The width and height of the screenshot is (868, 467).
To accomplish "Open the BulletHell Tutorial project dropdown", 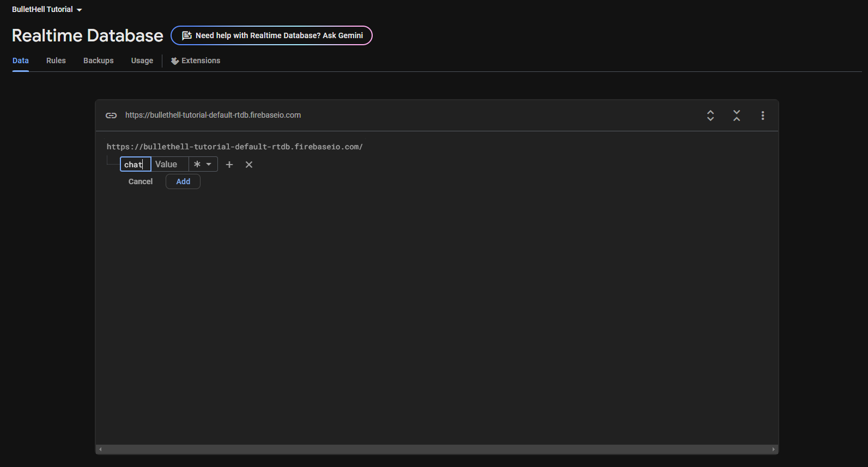I will (x=47, y=10).
